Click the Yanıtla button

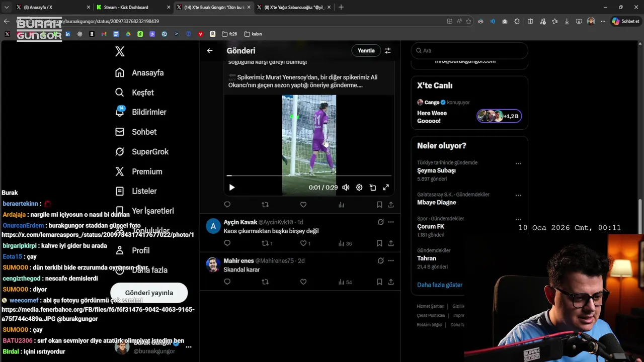pos(366,51)
